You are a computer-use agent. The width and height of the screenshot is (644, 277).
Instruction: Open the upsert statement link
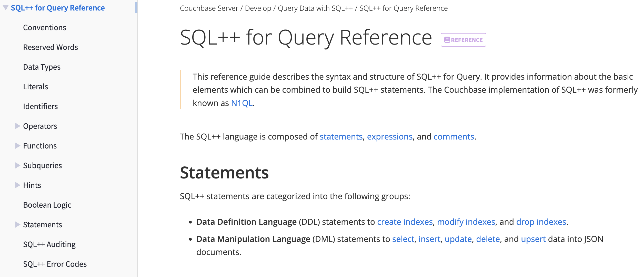(534, 239)
